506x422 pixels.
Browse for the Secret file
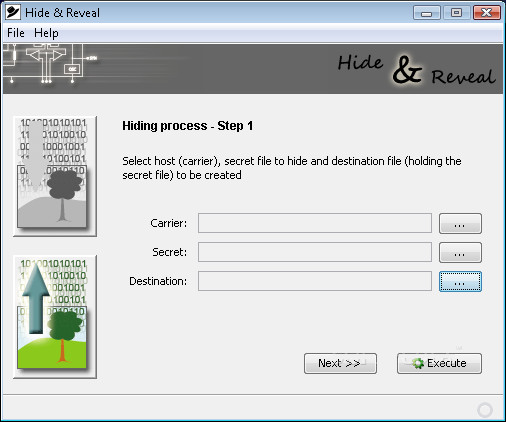tap(460, 252)
